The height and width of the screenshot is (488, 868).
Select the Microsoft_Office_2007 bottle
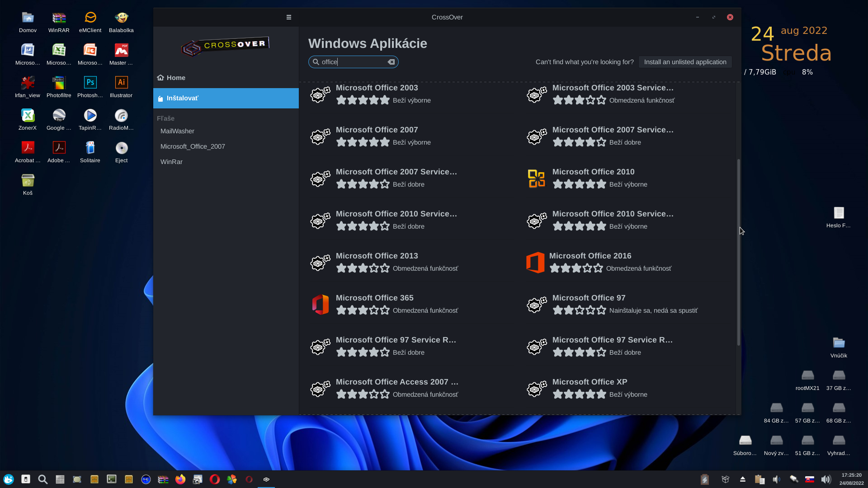pyautogui.click(x=193, y=146)
